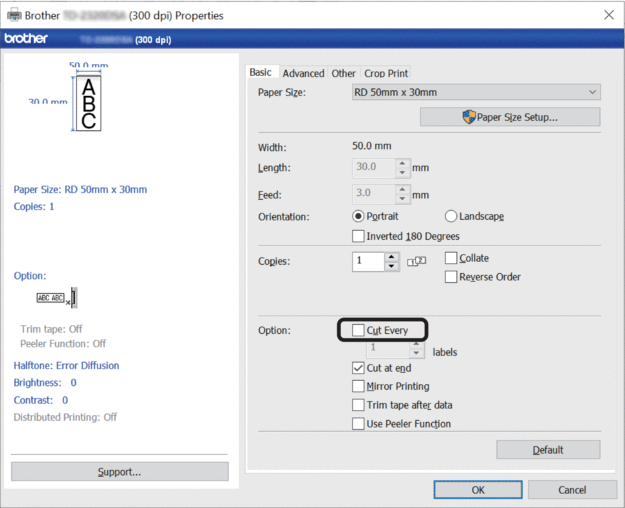
Task: Enable Use Peeler Function checkbox
Action: click(359, 424)
